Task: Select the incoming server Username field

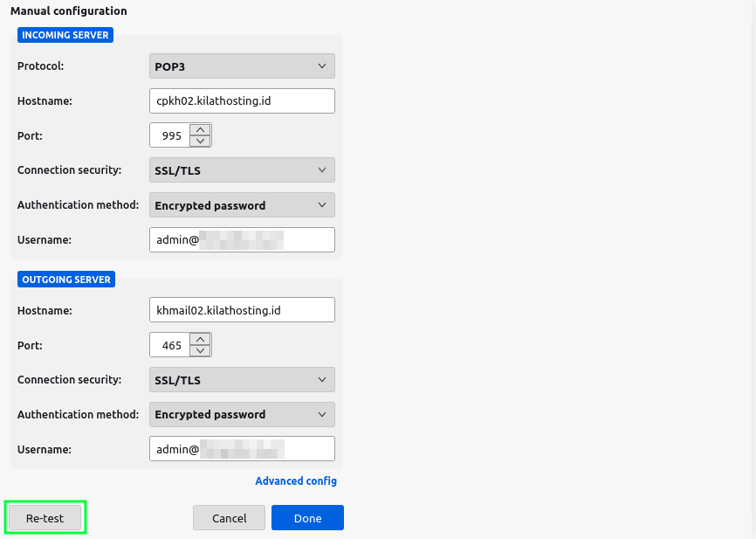Action: 242,239
